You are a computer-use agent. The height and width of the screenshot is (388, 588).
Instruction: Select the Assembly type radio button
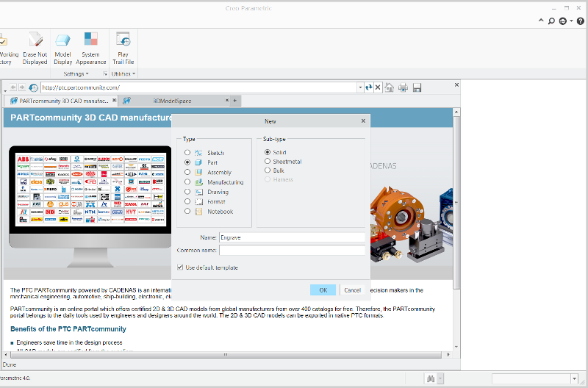(187, 172)
